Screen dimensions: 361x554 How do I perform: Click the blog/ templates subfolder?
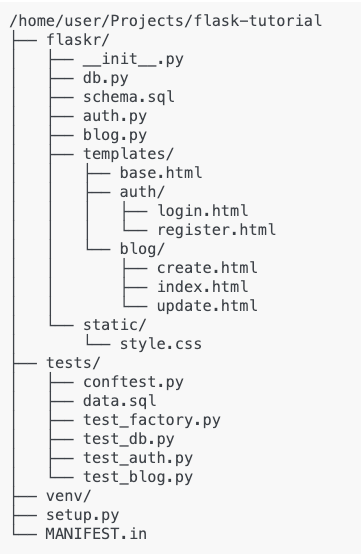[142, 249]
